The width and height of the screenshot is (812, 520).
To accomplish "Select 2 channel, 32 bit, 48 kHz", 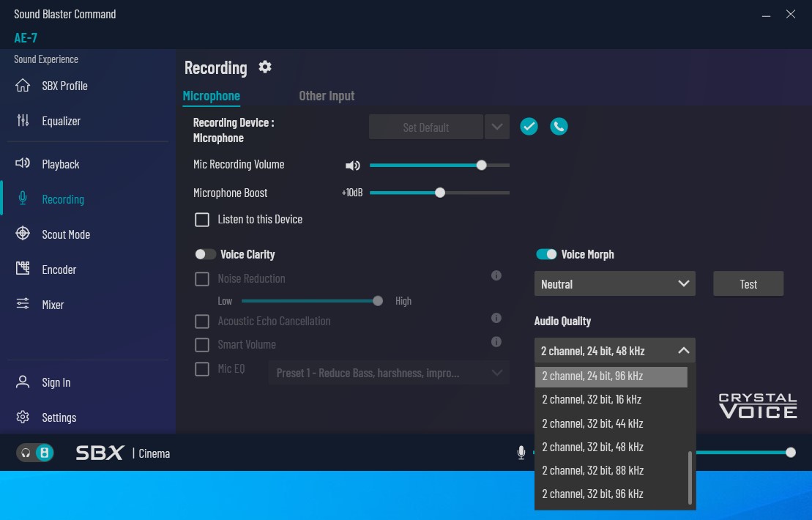I will (611, 447).
